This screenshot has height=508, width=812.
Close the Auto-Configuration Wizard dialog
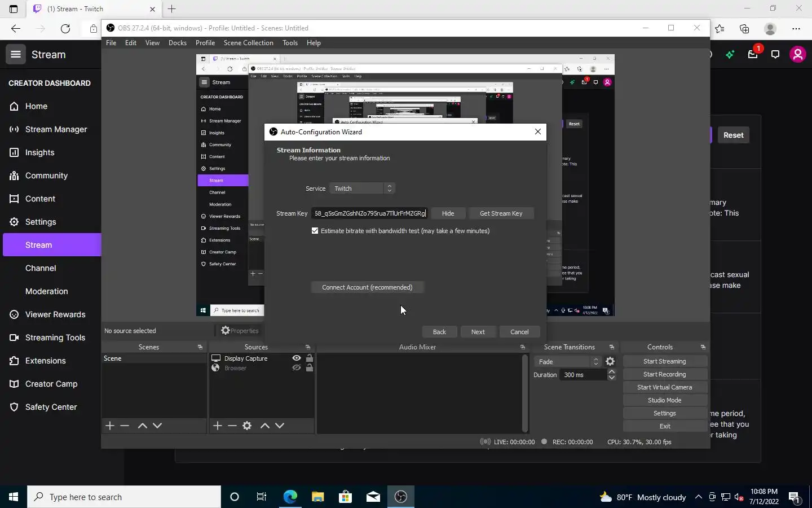click(x=538, y=132)
